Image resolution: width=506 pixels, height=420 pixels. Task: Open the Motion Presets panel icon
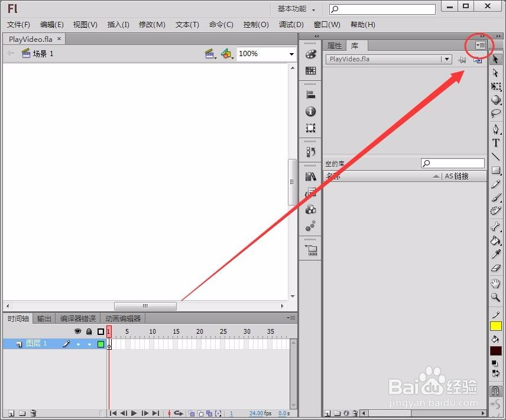pos(310,226)
